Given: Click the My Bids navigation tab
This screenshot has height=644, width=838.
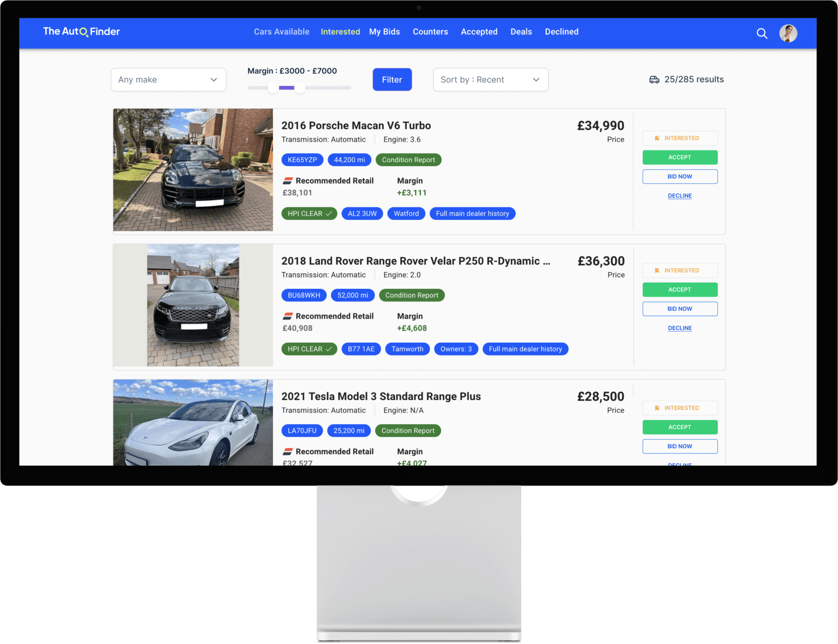Looking at the screenshot, I should (384, 31).
